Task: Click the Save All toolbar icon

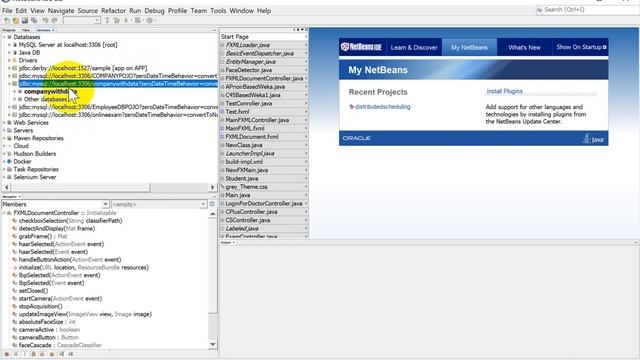Action: click(34, 20)
